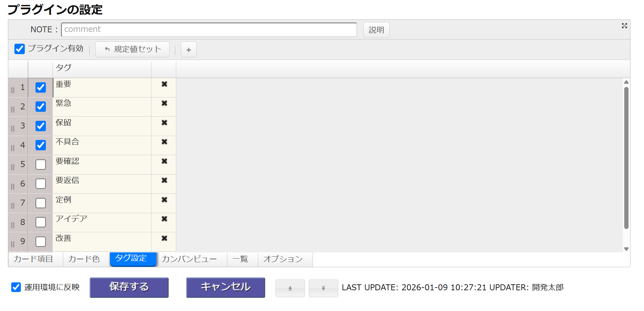Image resolution: width=644 pixels, height=311 pixels.
Task: Check the 要確認 tag checkbox
Action: [41, 164]
